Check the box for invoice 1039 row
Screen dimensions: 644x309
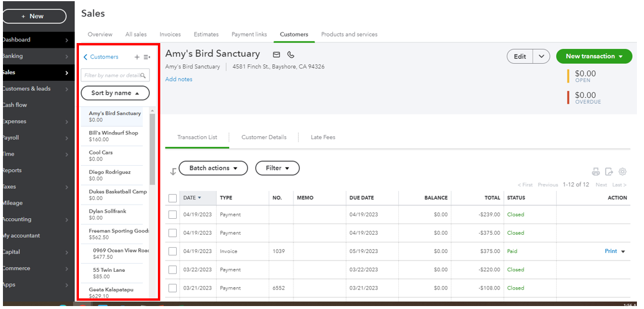(173, 251)
